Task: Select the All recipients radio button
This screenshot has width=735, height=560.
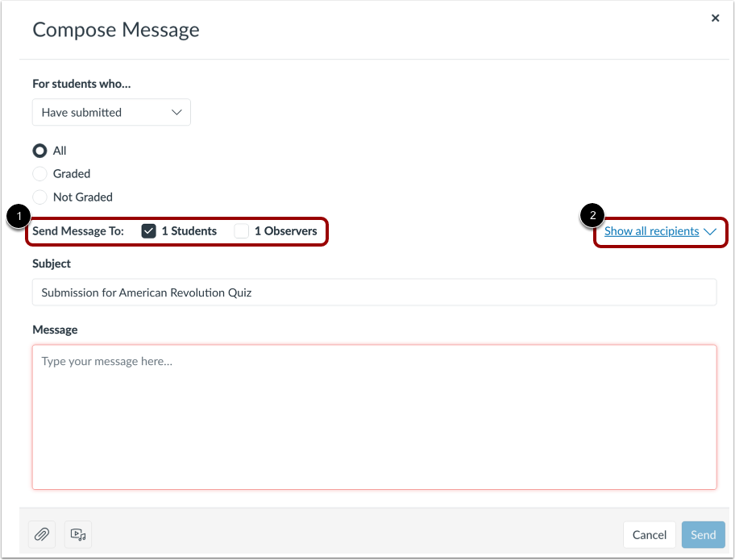Action: [39, 150]
